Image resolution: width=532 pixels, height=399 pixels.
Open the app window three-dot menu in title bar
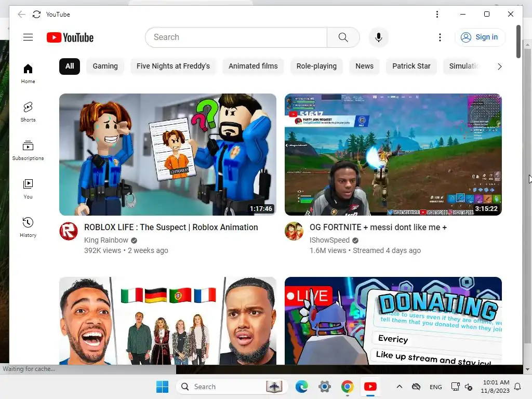click(x=437, y=14)
